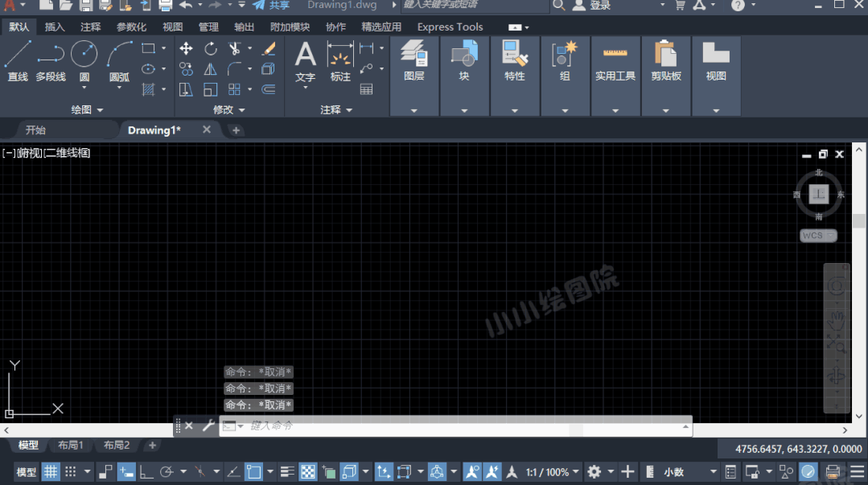Viewport: 868px width, 485px height.
Task: Click the ViewCube top face 上
Action: tap(819, 194)
